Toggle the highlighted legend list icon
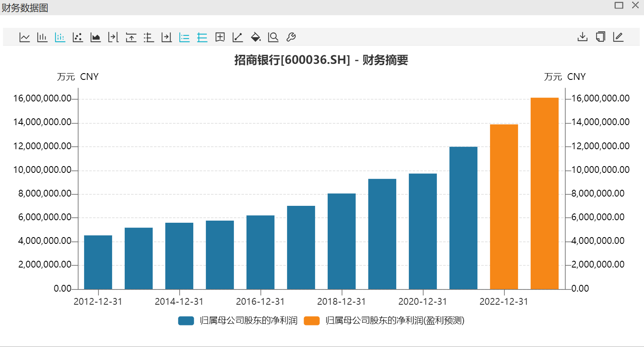Viewport: 644px width, 347px height. pyautogui.click(x=184, y=37)
